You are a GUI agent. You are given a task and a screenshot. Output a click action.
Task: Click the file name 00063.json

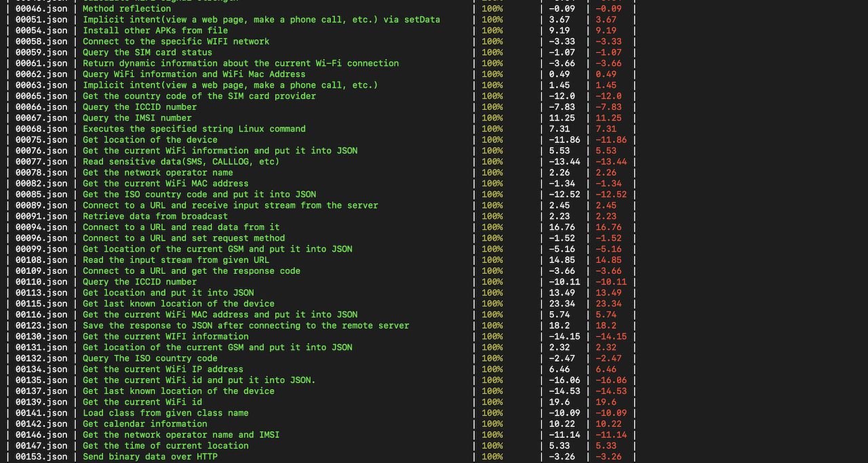(41, 85)
